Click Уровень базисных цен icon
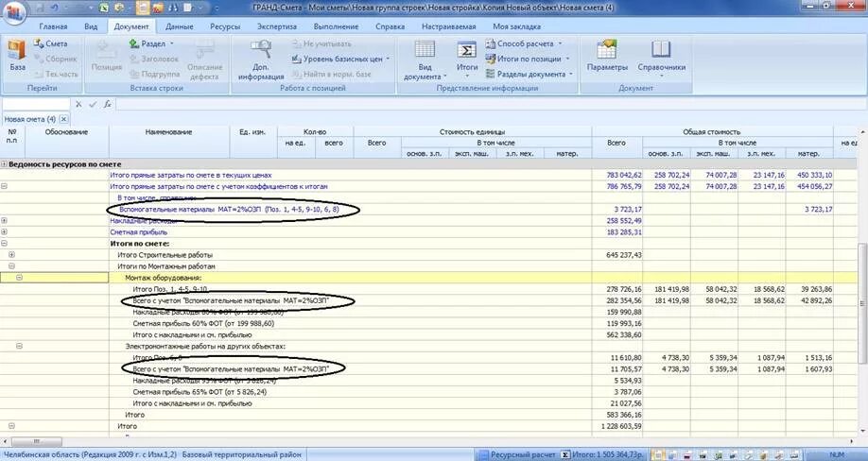Image resolution: width=868 pixels, height=461 pixels. [296, 59]
